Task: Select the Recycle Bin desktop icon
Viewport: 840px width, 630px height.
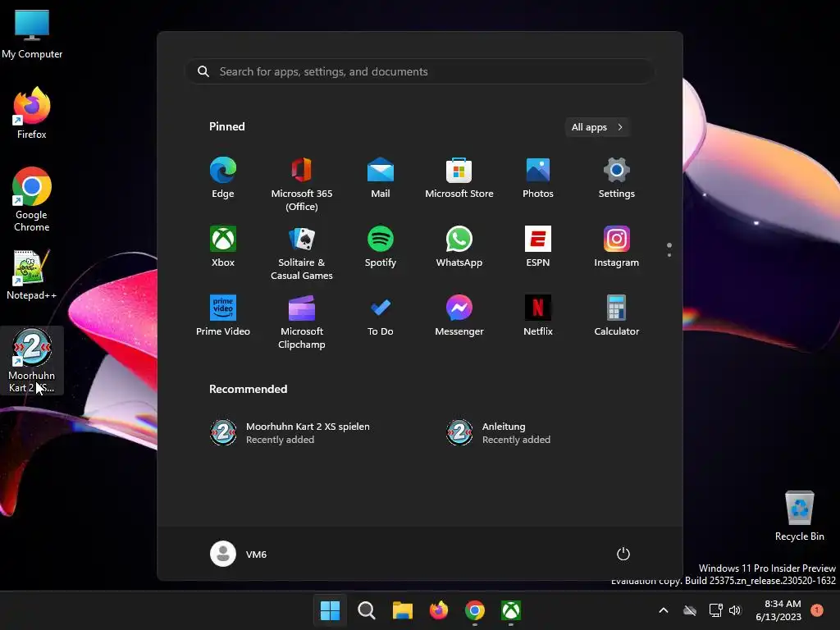Action: tap(799, 516)
